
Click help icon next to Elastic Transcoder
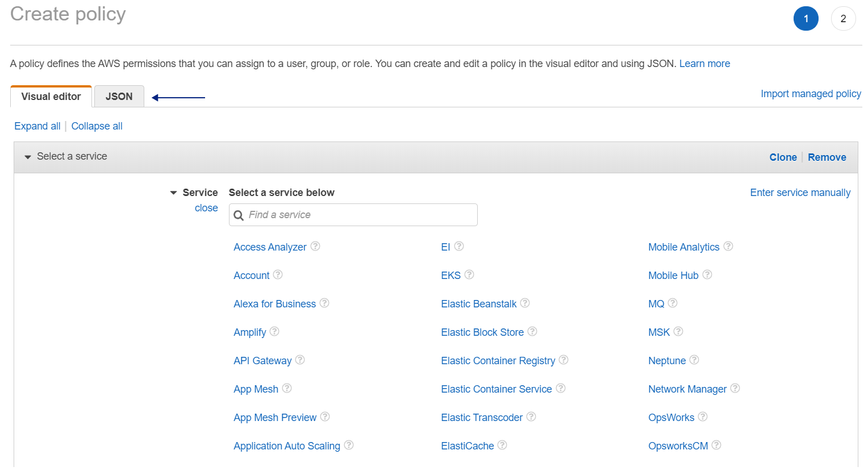pos(531,416)
